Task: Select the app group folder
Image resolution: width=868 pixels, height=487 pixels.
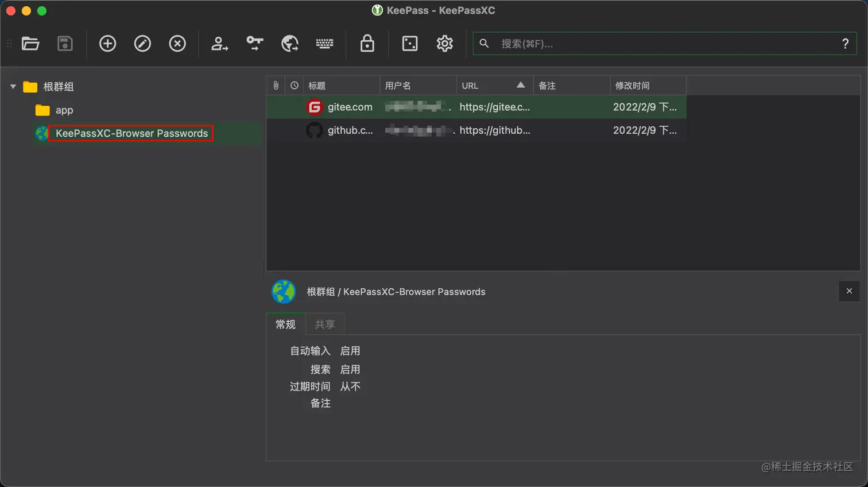Action: (x=64, y=110)
